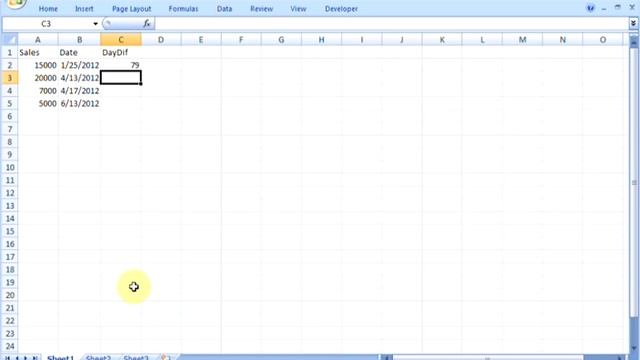Select the cell containing 15000

pyautogui.click(x=38, y=65)
